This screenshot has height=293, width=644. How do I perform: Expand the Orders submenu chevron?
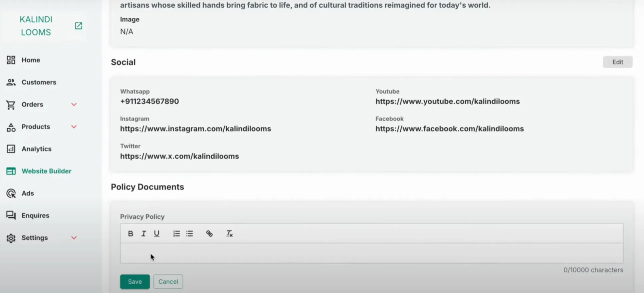coord(74,105)
